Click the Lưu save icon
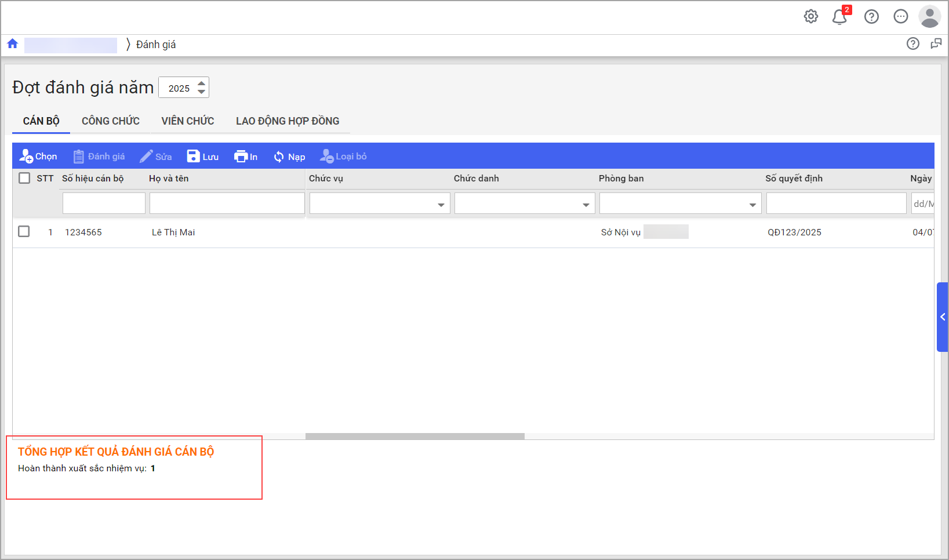949x560 pixels. [x=193, y=157]
